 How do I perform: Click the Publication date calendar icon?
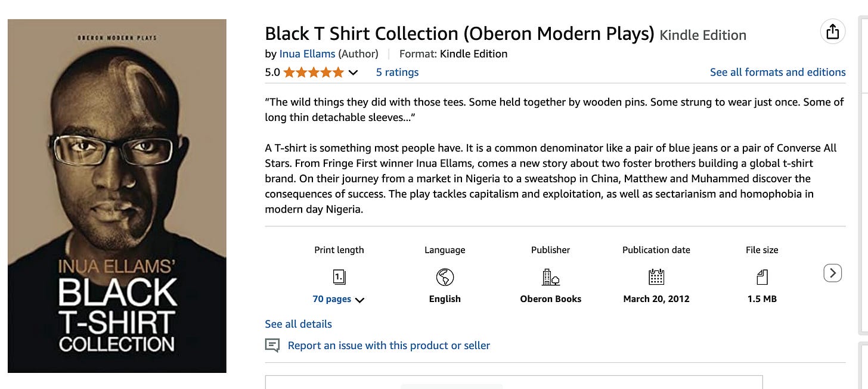coord(656,277)
